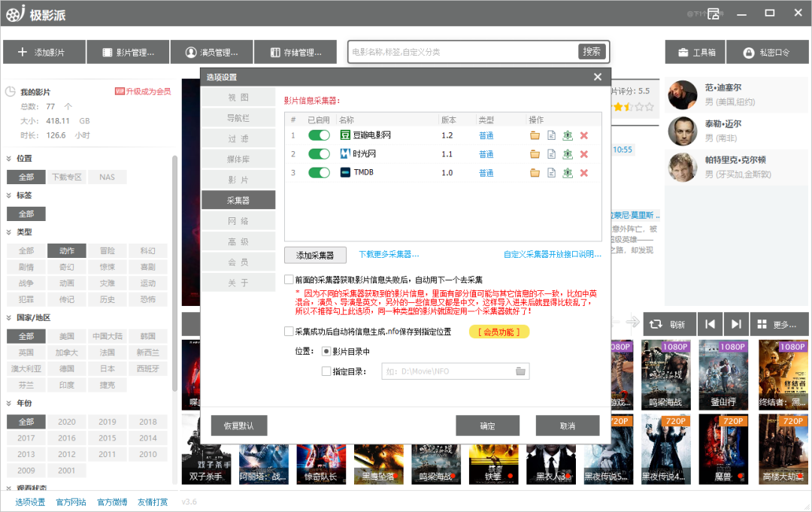812x512 pixels.
Task: Select 动作 genre filter
Action: [67, 250]
